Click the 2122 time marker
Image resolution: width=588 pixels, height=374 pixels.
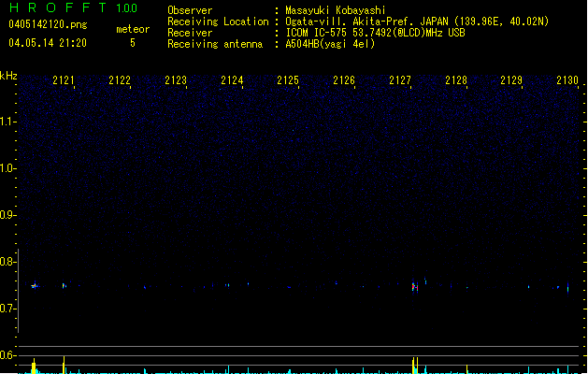(x=120, y=80)
